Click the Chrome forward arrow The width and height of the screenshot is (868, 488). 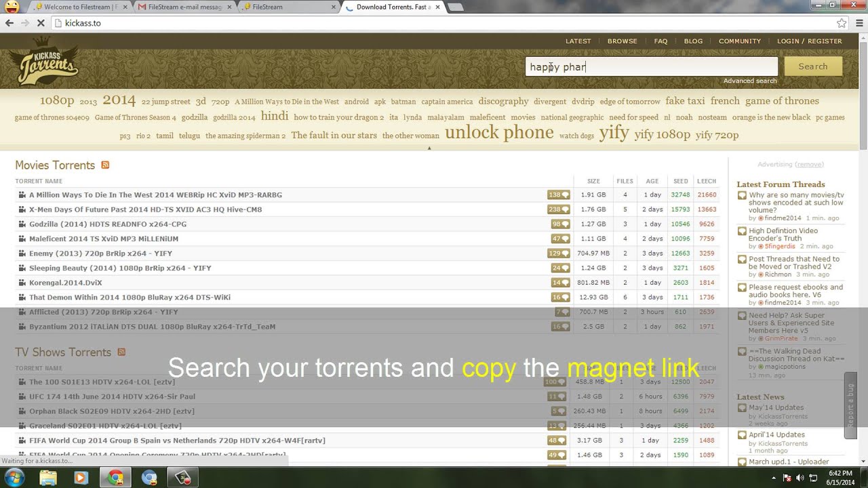[x=25, y=23]
